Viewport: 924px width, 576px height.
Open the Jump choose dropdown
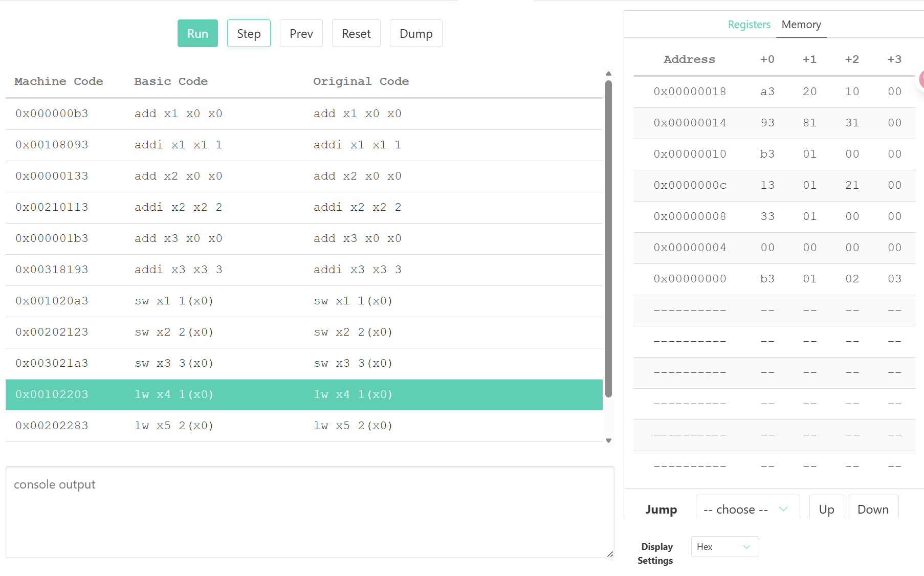[747, 509]
